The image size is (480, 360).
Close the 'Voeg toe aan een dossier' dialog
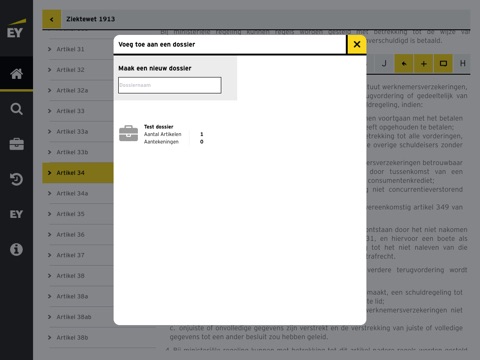pyautogui.click(x=357, y=44)
